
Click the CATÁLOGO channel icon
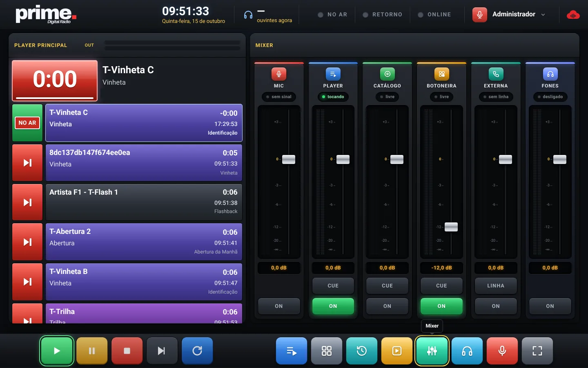click(388, 74)
